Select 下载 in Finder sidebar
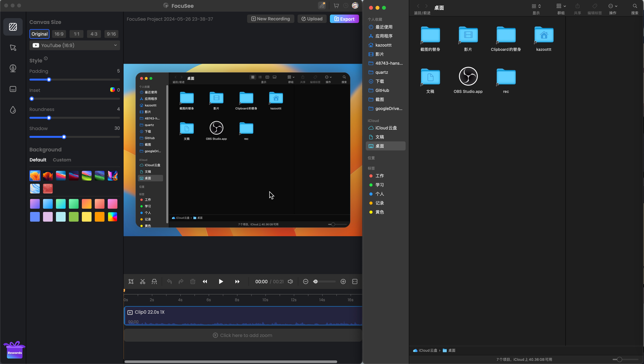Viewport: 644px width, 364px height. coord(380,81)
